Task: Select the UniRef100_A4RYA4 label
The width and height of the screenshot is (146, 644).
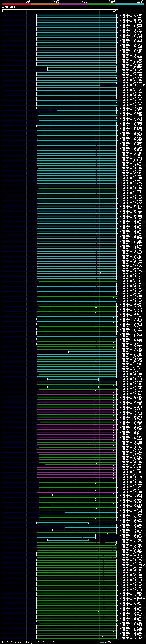Action: [131, 72]
